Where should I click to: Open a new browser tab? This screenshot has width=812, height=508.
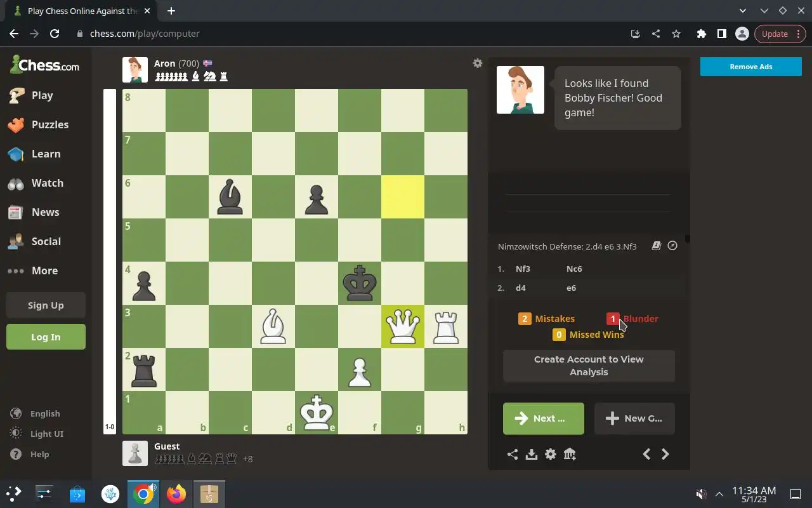pyautogui.click(x=171, y=11)
